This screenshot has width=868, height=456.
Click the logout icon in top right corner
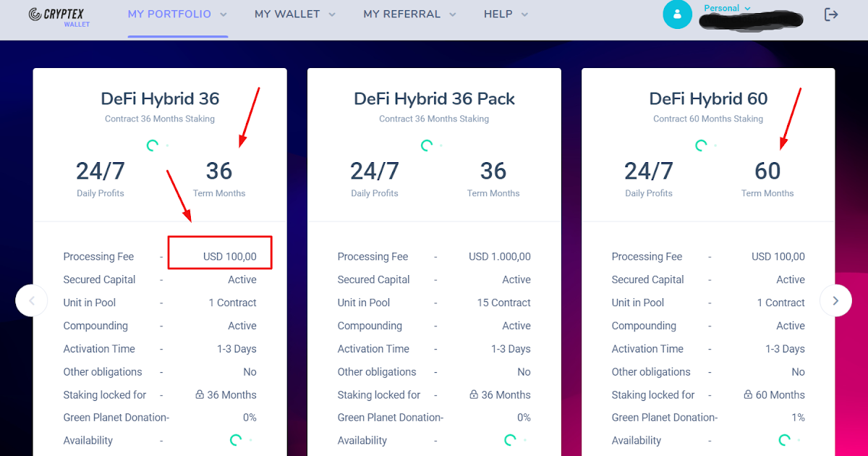831,14
